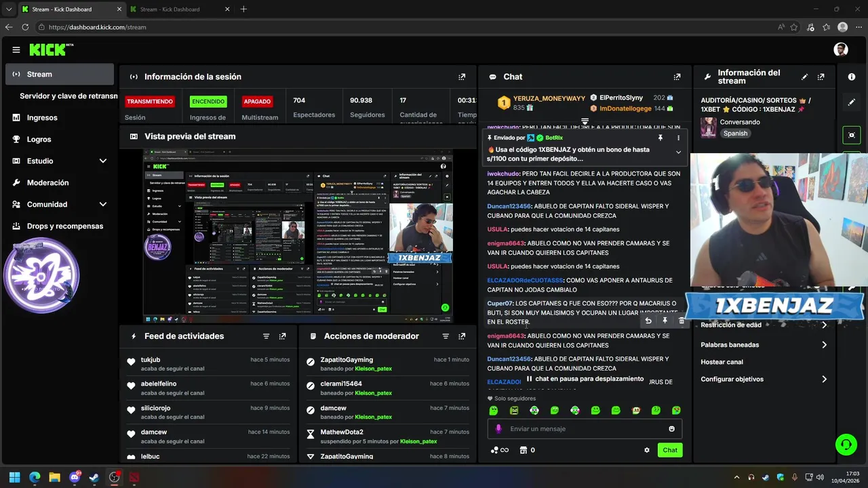The height and width of the screenshot is (488, 868).
Task: Open the Windows Start menu
Action: (x=15, y=477)
